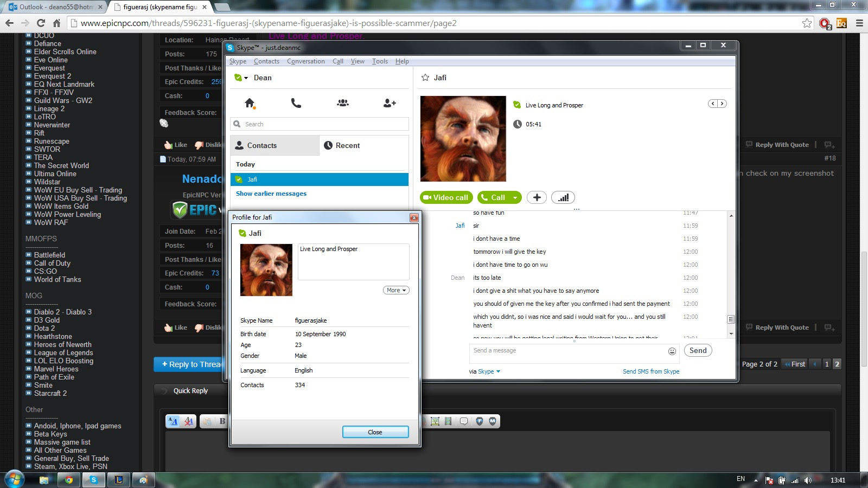Click the First page link in pagination
The image size is (868, 488).
point(795,364)
